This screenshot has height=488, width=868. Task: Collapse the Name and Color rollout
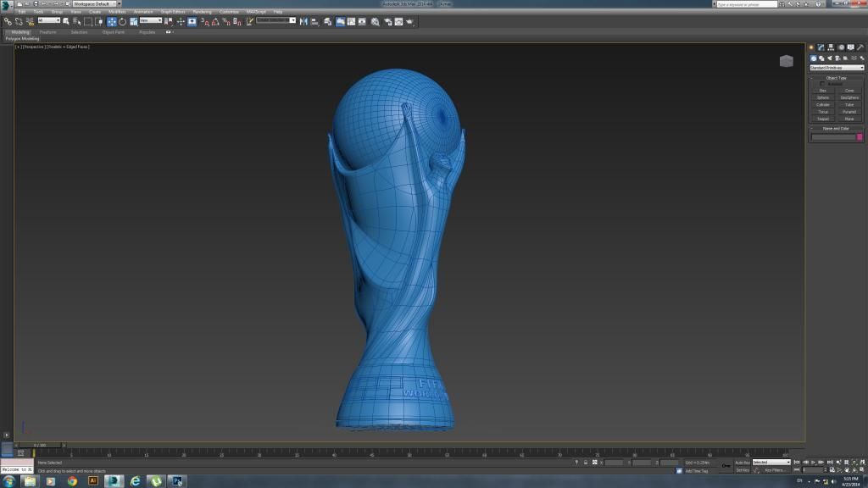pyautogui.click(x=836, y=129)
